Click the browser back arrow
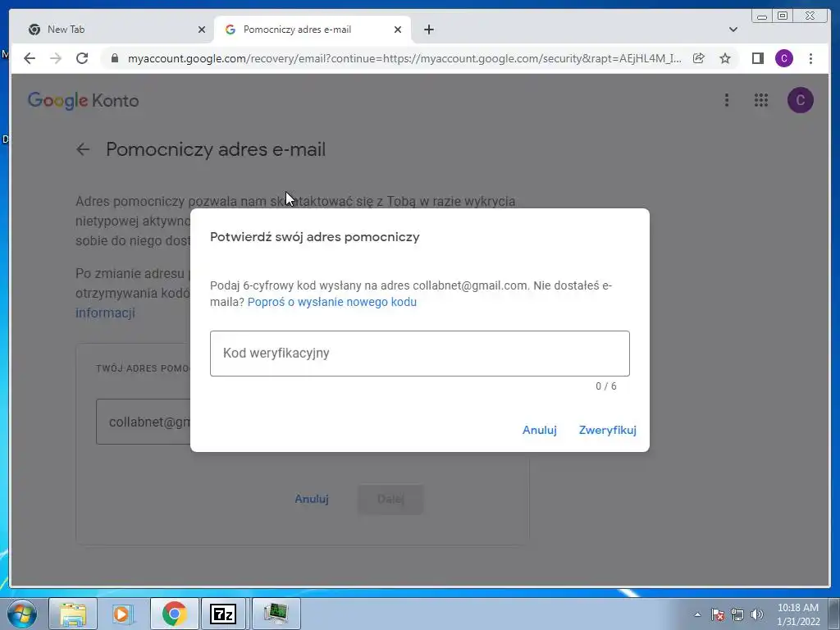Image resolution: width=840 pixels, height=630 pixels. pyautogui.click(x=30, y=58)
